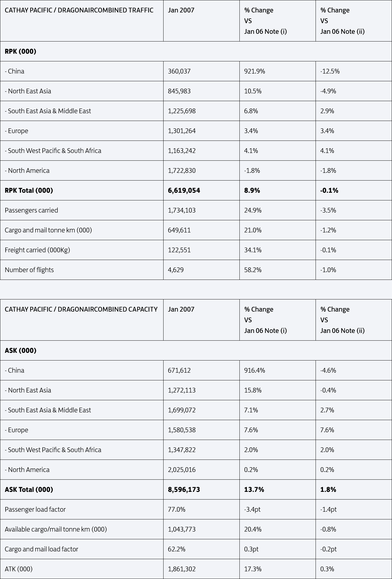Select the Cargo and mail tonne km value

(179, 230)
